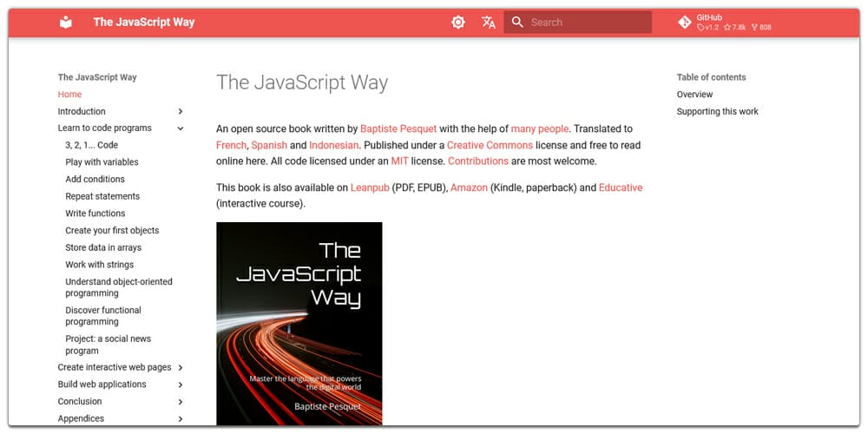The image size is (868, 434).
Task: Toggle the light/dark theme icon
Action: click(x=457, y=23)
